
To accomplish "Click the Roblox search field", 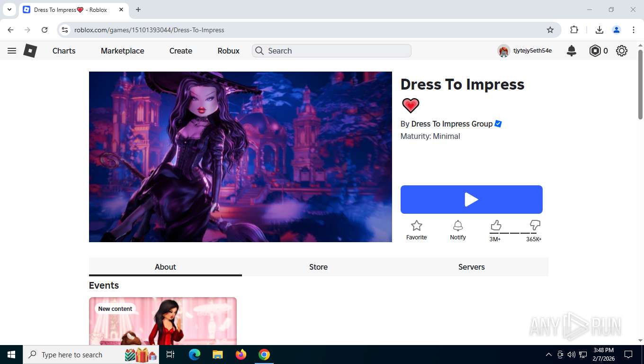I will coord(331,51).
